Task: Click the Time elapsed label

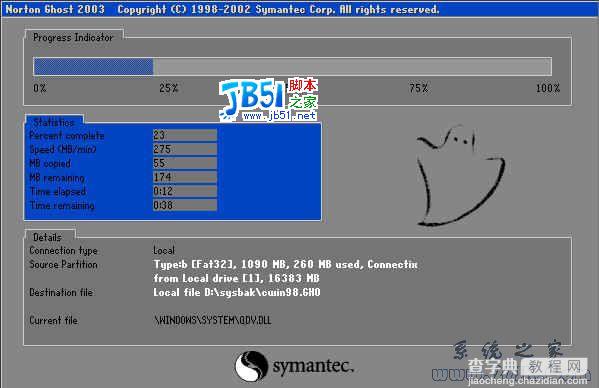Action: coord(58,191)
